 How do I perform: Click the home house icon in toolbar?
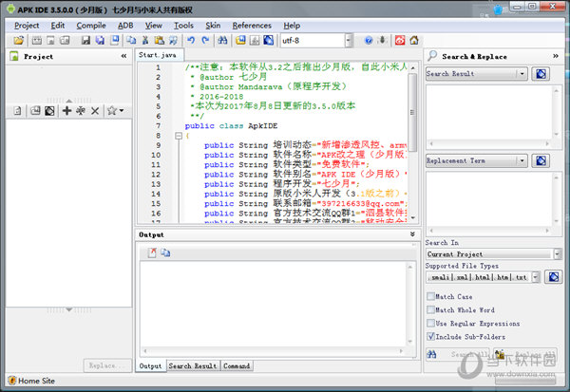coord(414,40)
